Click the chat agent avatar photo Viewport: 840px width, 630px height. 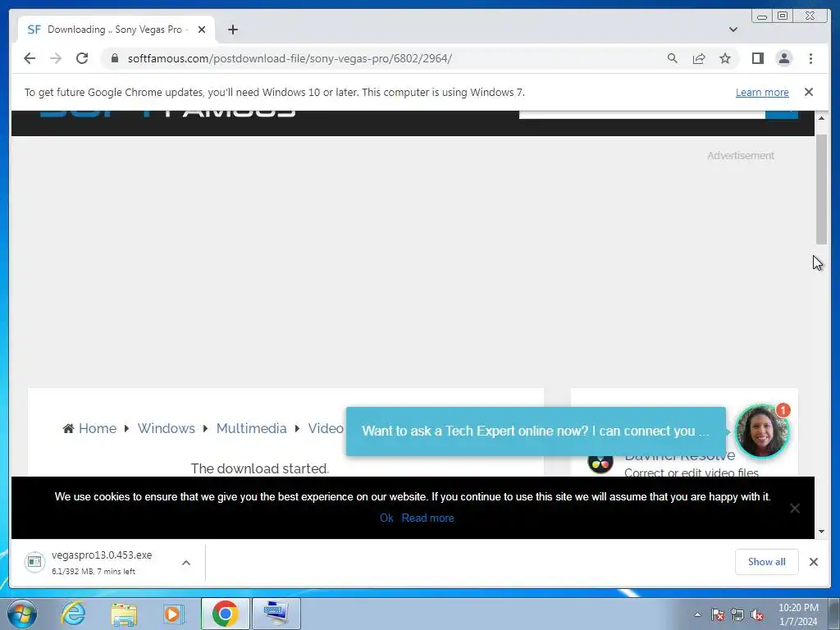pos(761,431)
